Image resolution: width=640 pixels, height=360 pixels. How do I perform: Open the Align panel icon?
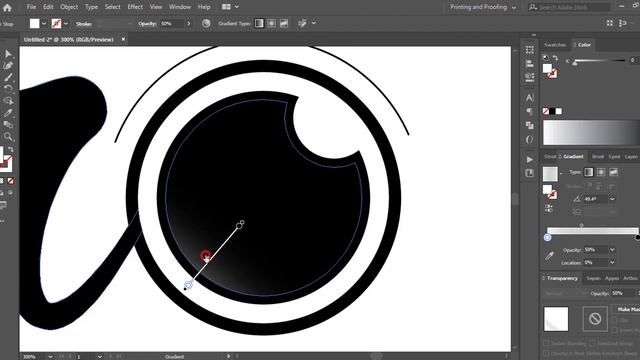coord(530,63)
